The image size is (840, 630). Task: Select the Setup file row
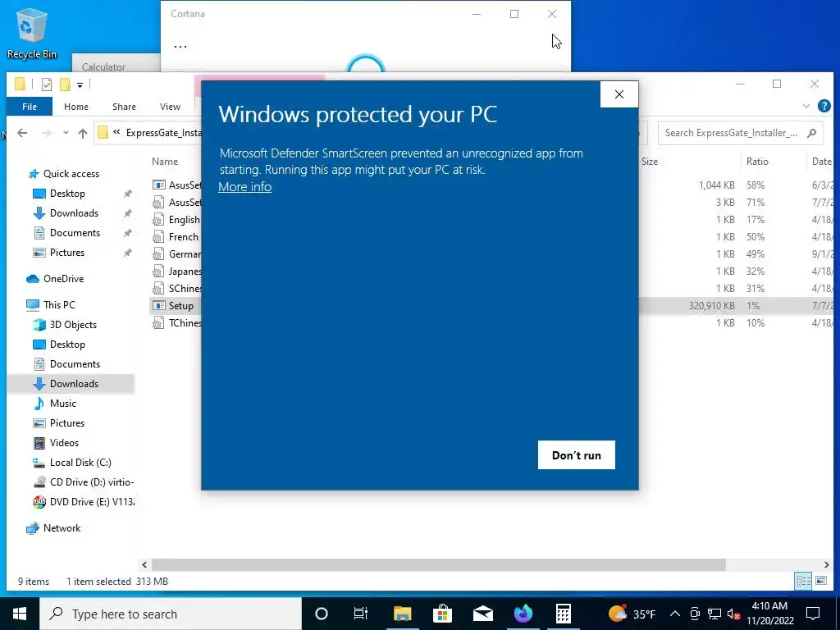(x=180, y=306)
